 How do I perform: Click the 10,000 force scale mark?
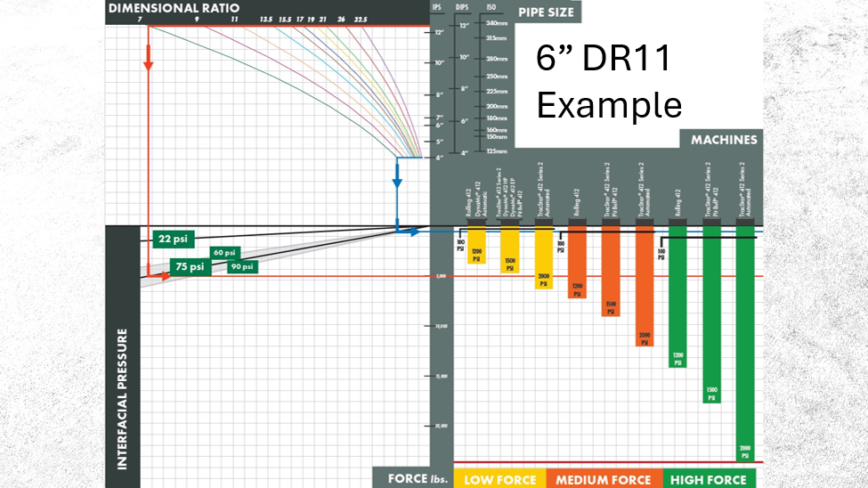click(442, 326)
